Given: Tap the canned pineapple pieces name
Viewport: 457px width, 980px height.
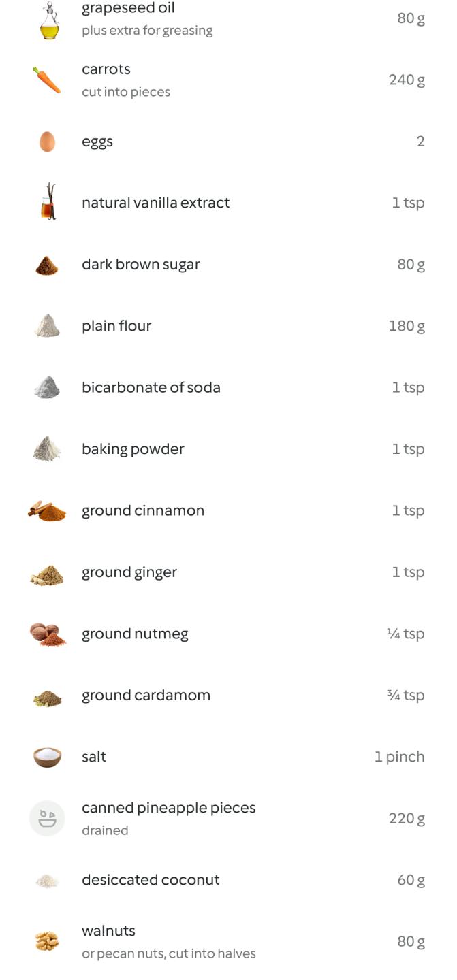Looking at the screenshot, I should 169,808.
